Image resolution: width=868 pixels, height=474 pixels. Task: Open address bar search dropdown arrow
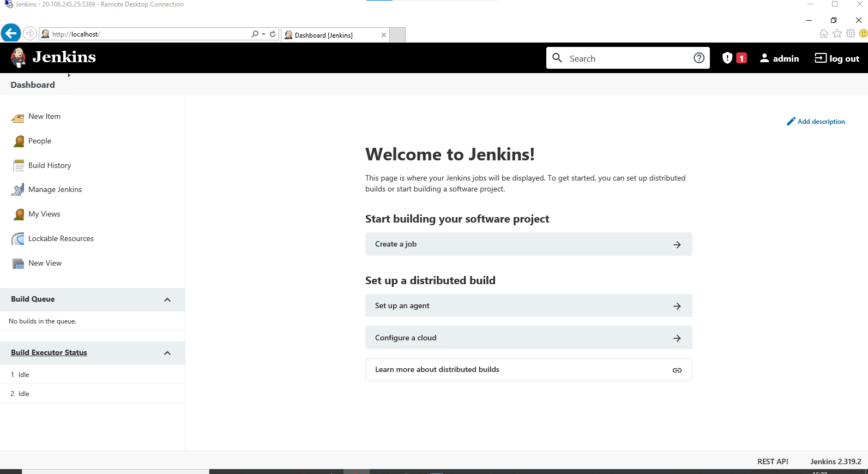coord(264,34)
